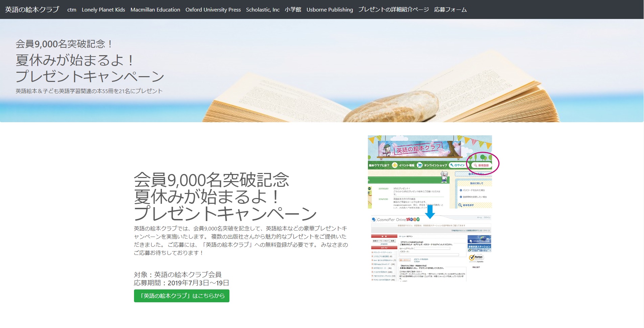Go to the ctm nav item
This screenshot has width=644, height=328.
(x=72, y=9)
